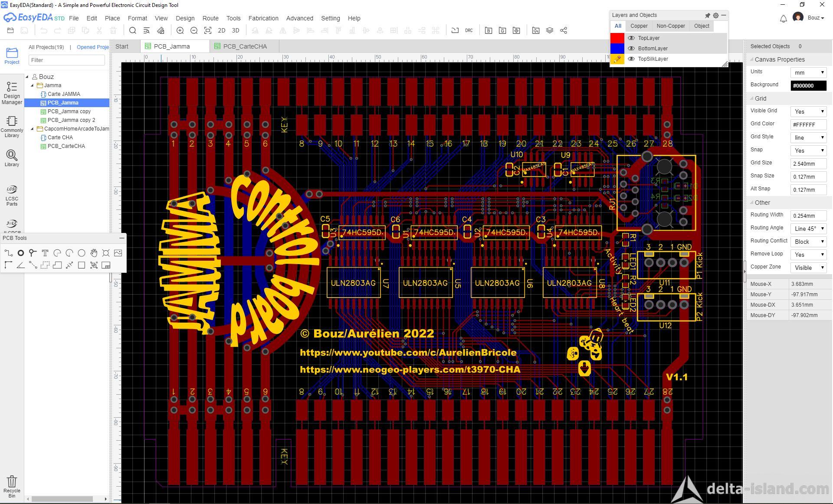Select the Pad tool in PCB Tools
833x504 pixels.
coord(20,253)
